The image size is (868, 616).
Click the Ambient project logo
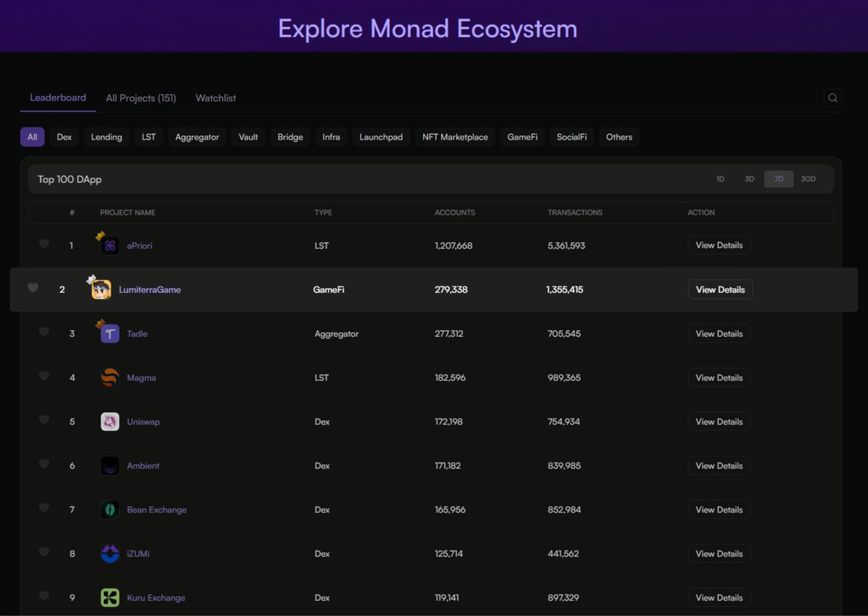pos(109,466)
